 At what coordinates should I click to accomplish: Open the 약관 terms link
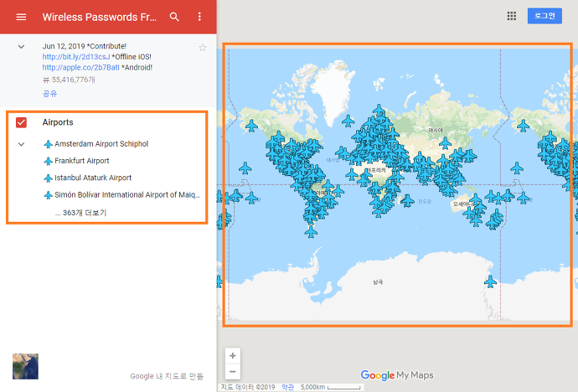287,387
